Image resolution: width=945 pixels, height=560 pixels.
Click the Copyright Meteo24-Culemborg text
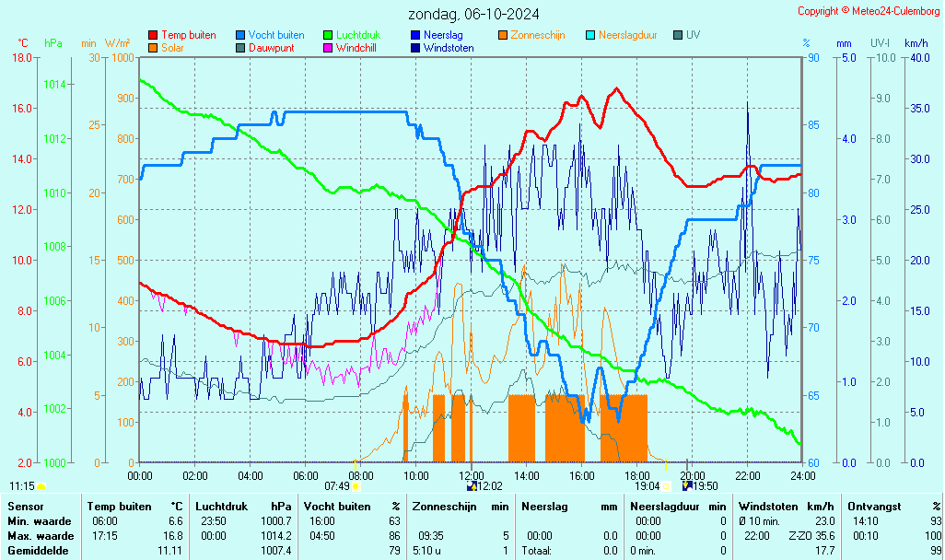(868, 11)
